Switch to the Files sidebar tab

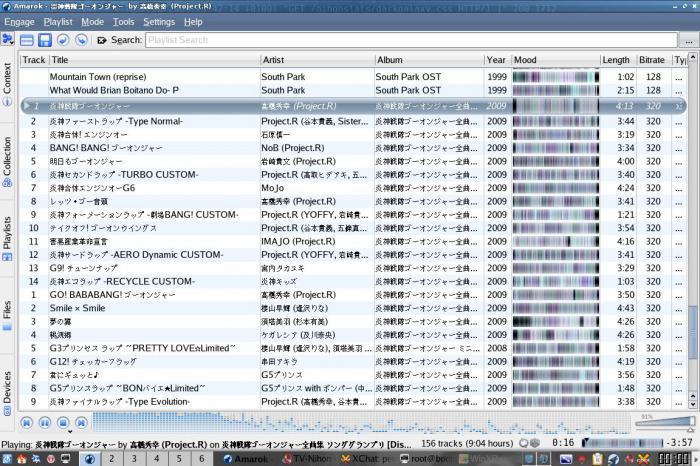(x=7, y=316)
